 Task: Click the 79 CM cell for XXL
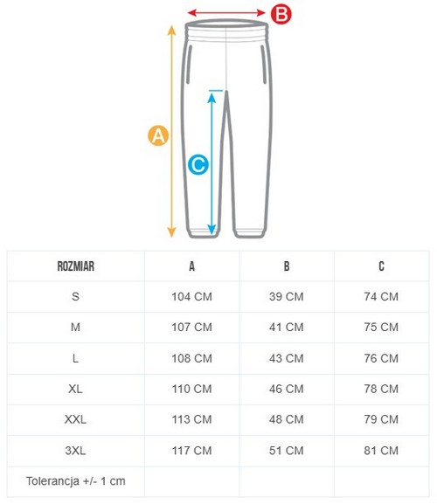click(x=381, y=419)
